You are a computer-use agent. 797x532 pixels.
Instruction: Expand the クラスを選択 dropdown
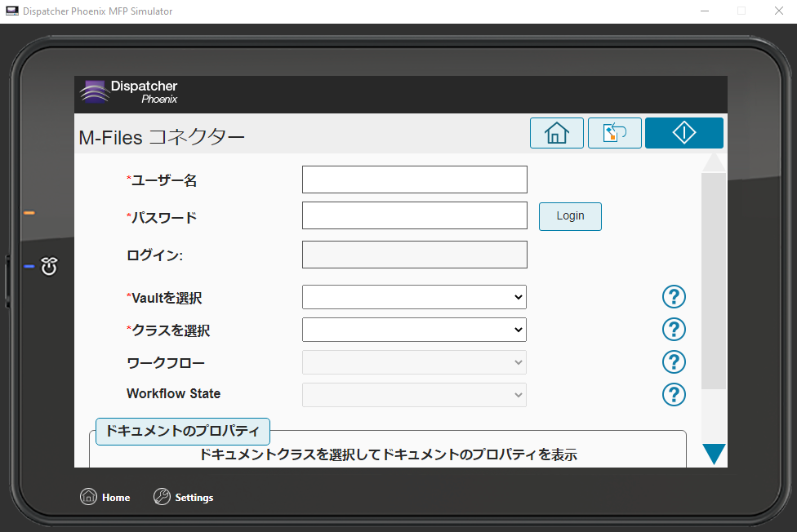414,330
